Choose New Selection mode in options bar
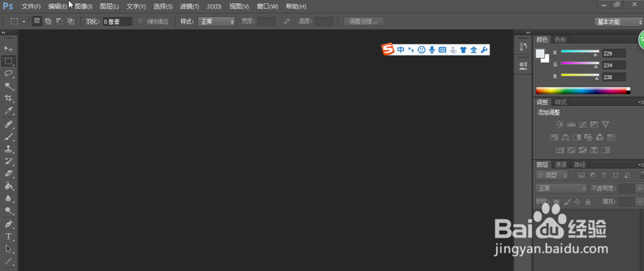Image resolution: width=644 pixels, height=271 pixels. [37, 21]
